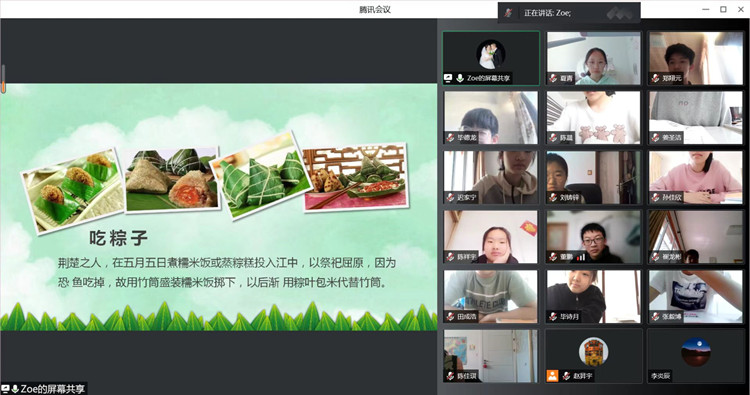The image size is (750, 395).
Task: Click the 李奕辰 name label
Action: (661, 376)
